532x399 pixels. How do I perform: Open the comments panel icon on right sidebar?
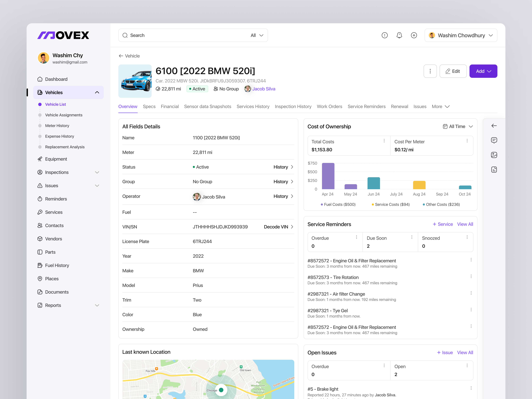coord(494,140)
